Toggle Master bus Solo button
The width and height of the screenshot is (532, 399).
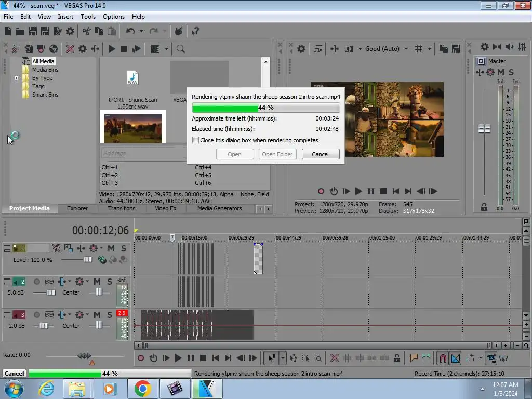[x=511, y=72]
